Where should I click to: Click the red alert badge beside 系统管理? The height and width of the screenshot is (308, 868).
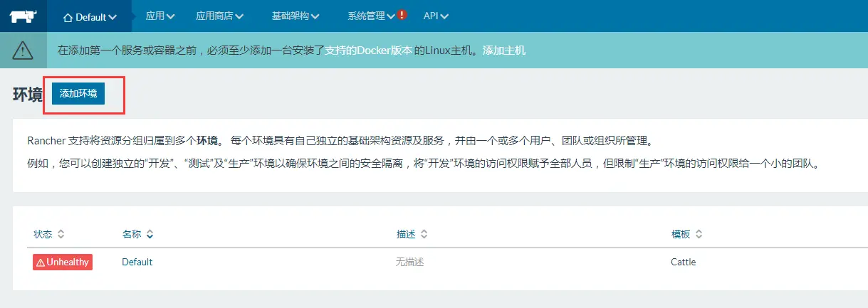pos(403,15)
